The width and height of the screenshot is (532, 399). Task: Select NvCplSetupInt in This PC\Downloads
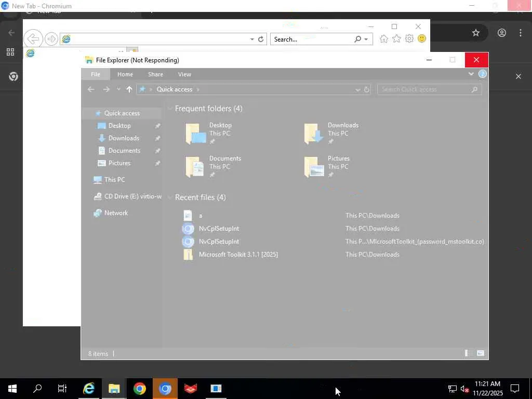(x=219, y=229)
